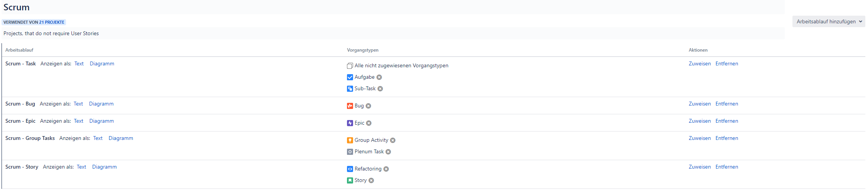Remove the Refactoring issue type

click(386, 169)
